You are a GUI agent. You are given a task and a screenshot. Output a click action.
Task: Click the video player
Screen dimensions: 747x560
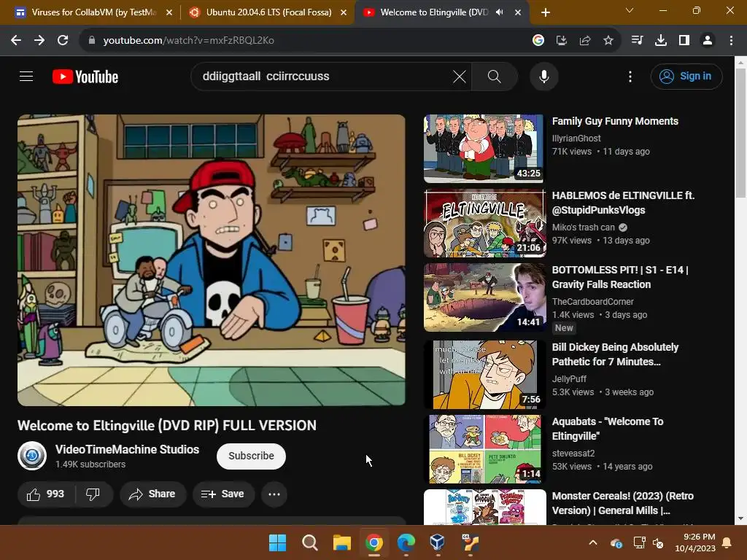[x=212, y=260]
